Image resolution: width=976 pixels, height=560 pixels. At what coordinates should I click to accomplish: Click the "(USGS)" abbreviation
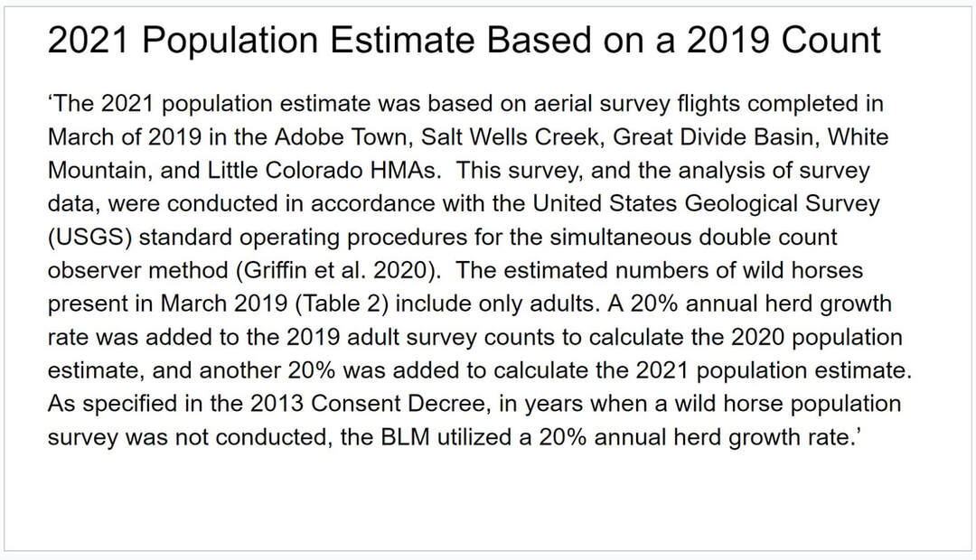(x=90, y=238)
